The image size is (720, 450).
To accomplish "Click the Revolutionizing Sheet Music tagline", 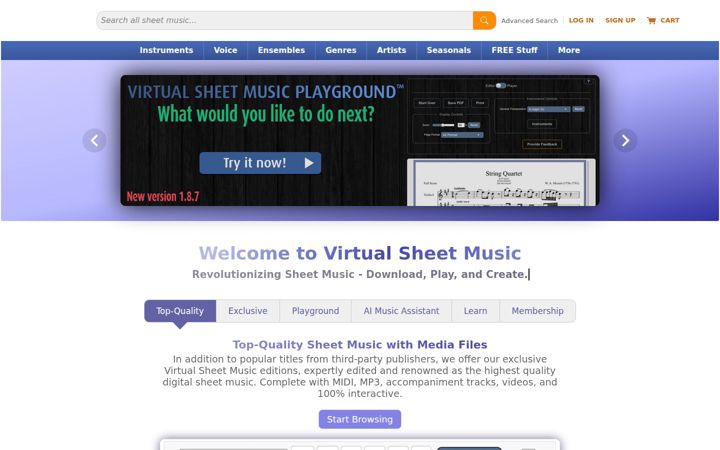I will [360, 274].
